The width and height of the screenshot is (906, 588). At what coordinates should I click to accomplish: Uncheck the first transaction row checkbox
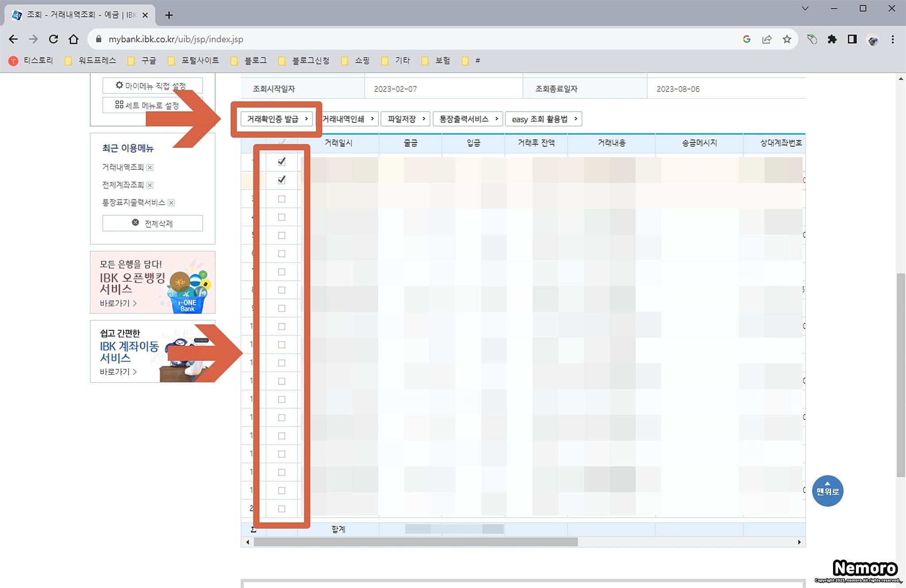coord(281,162)
